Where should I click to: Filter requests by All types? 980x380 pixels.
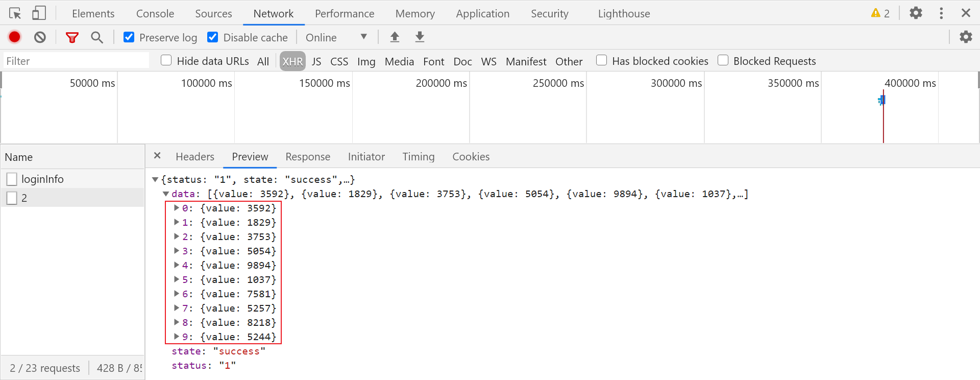click(263, 61)
